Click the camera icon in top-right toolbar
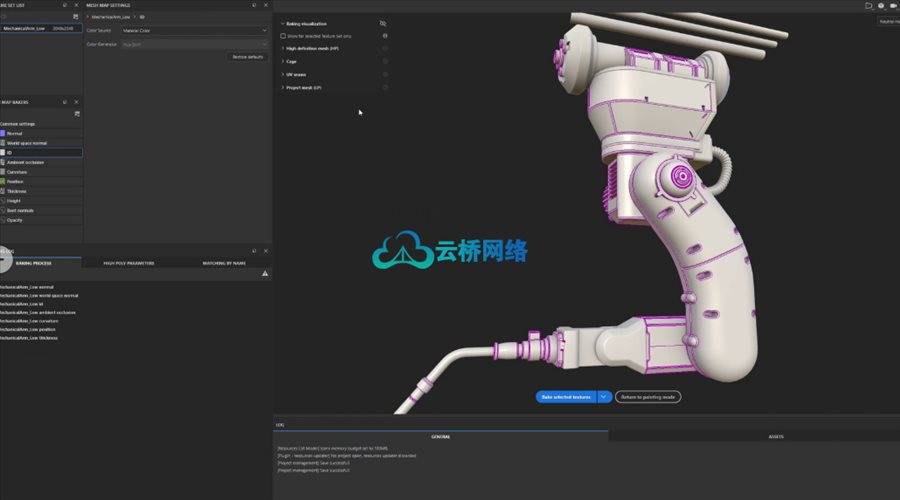This screenshot has width=900, height=500. tap(894, 5)
